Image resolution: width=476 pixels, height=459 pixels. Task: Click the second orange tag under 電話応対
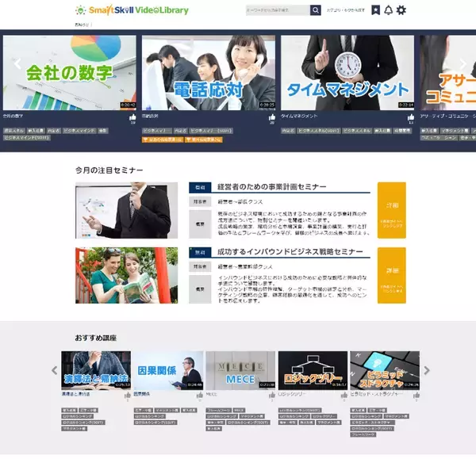(204, 140)
